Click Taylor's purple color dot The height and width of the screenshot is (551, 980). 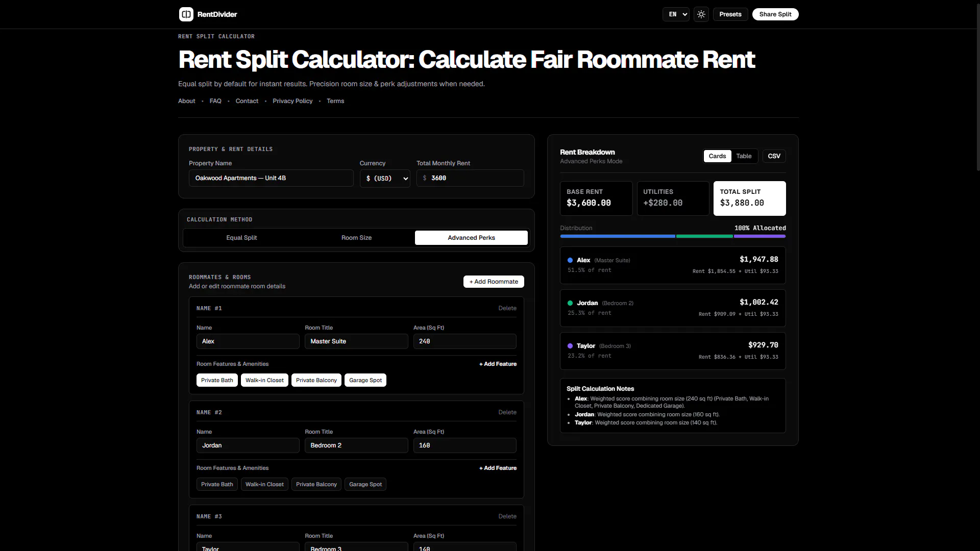(570, 346)
